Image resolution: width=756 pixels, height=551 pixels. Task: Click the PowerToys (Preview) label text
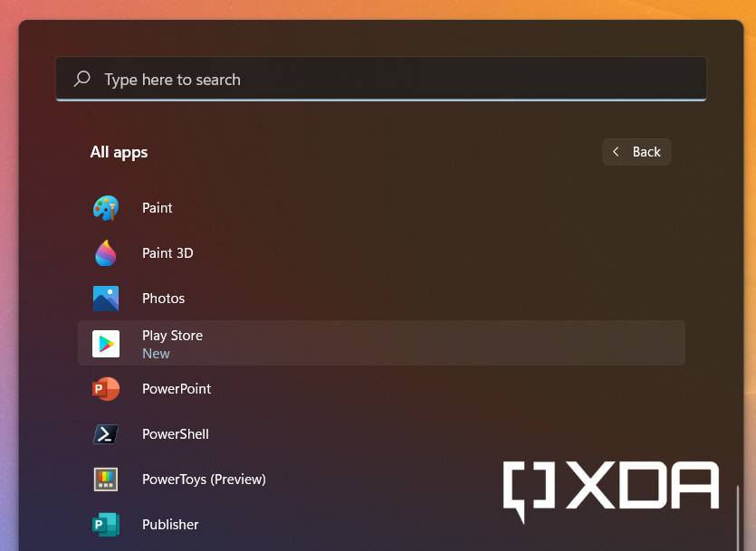[x=204, y=480]
